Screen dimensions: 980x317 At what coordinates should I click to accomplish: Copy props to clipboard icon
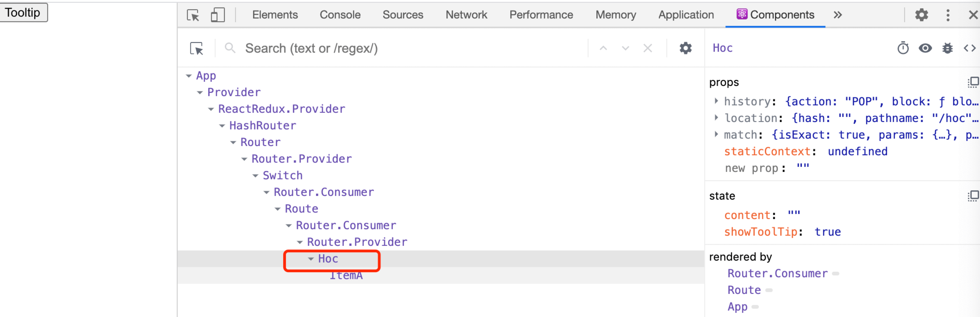click(x=973, y=82)
